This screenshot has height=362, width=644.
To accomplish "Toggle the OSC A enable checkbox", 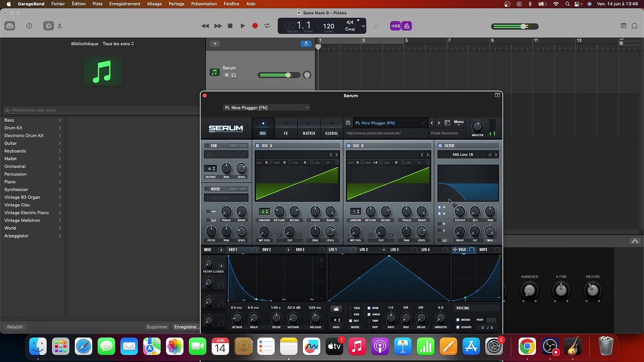I will 258,146.
